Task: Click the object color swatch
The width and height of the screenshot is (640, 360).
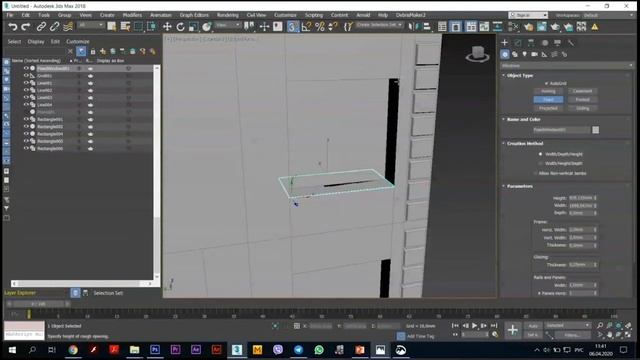Action: pos(596,130)
